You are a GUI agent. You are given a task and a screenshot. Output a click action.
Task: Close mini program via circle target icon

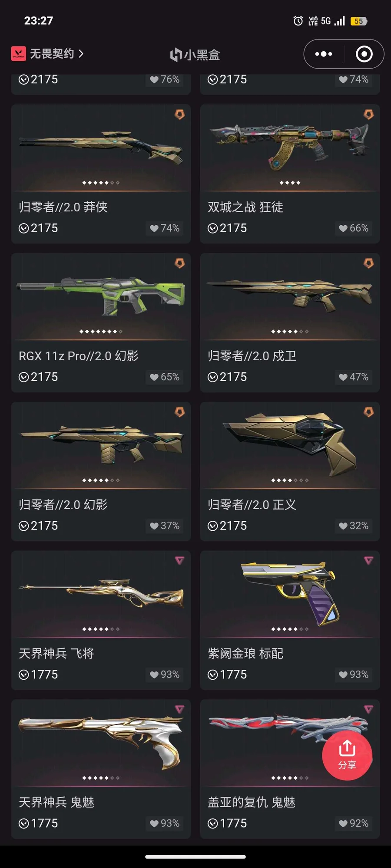click(x=364, y=54)
